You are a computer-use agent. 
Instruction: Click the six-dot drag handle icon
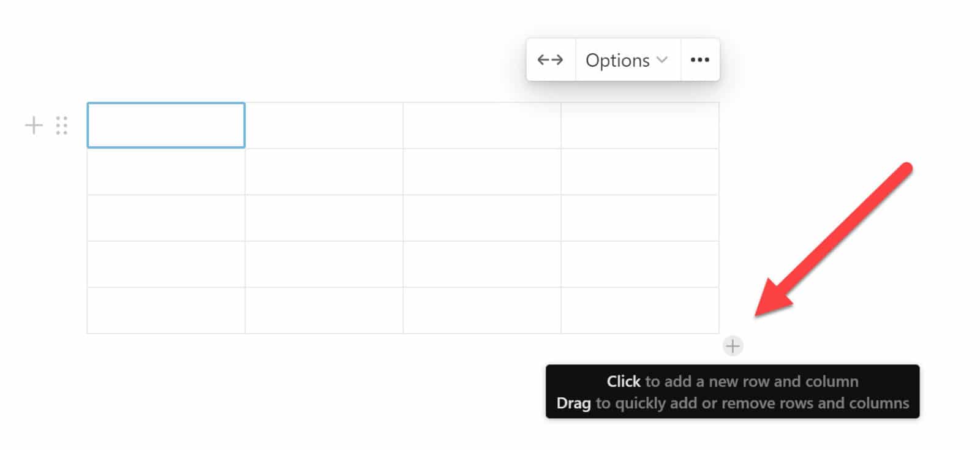click(x=61, y=126)
